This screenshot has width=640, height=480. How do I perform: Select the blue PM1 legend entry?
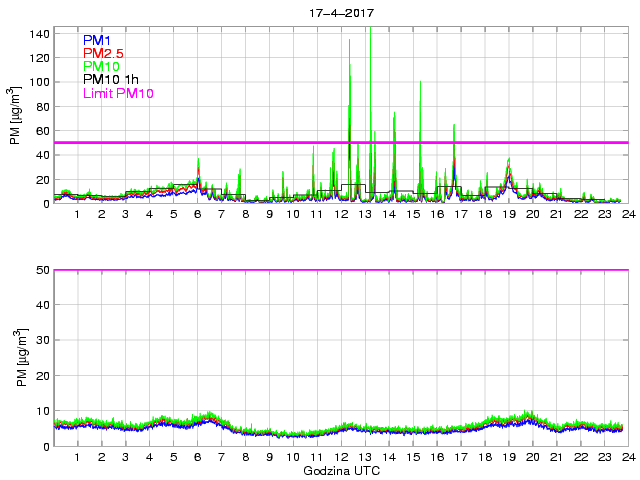pyautogui.click(x=99, y=40)
